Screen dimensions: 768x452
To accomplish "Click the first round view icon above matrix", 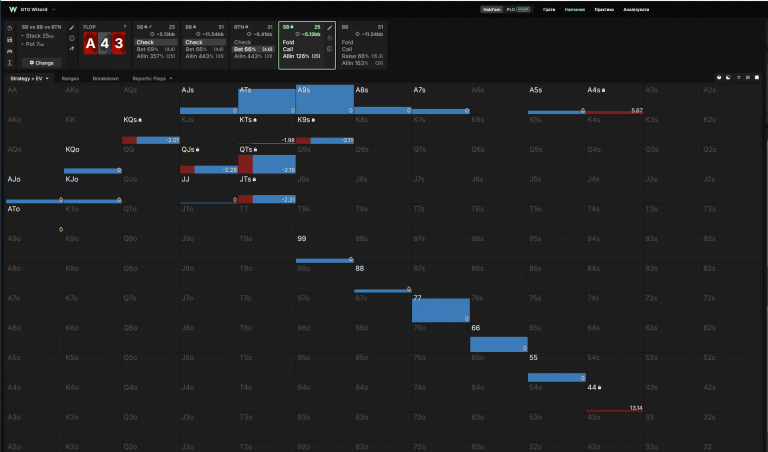I will click(719, 77).
